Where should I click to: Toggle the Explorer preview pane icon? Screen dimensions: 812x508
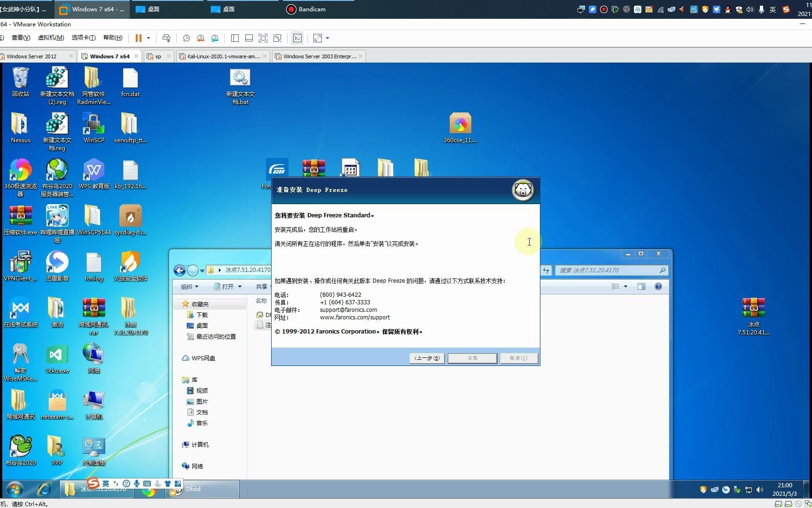point(641,286)
